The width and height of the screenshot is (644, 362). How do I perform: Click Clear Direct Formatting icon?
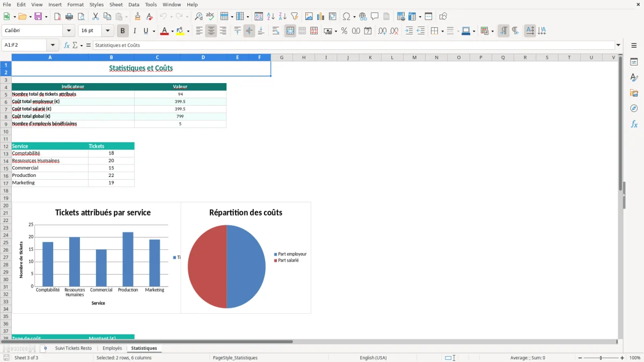[150, 17]
